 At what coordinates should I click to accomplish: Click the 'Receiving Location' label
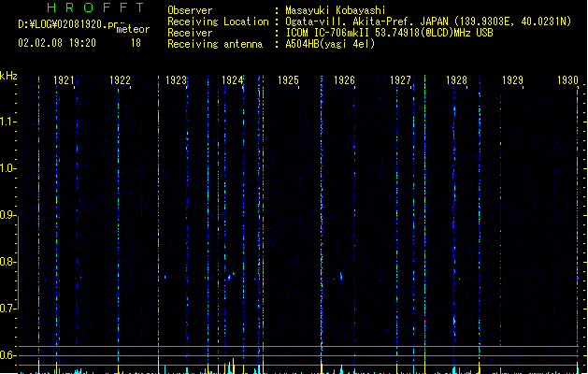(218, 22)
